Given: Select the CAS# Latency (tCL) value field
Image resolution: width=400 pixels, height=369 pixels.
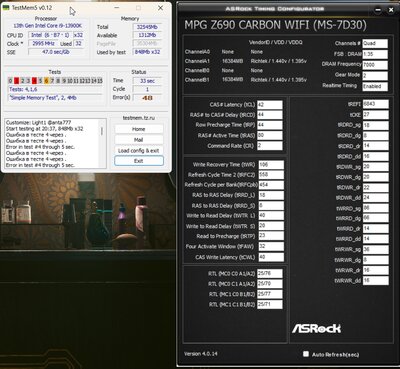Looking at the screenshot, I should 270,105.
